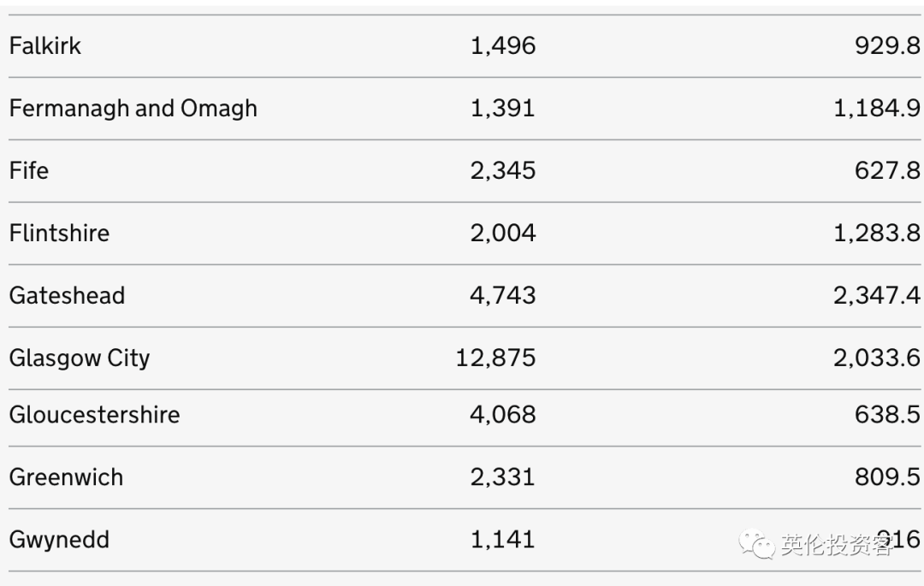Image resolution: width=924 pixels, height=586 pixels.
Task: Select the Fife area name
Action: (x=29, y=171)
